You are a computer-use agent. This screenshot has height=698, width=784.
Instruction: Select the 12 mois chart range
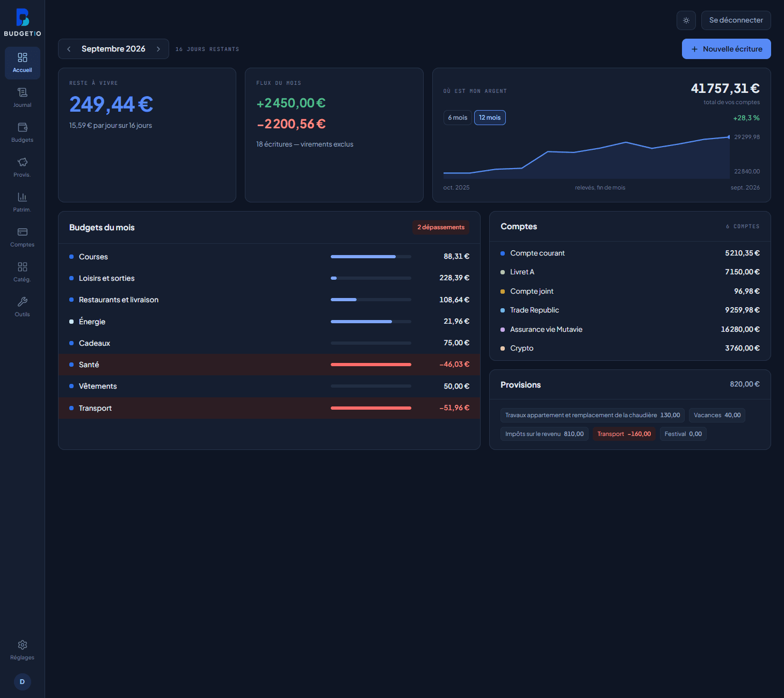pyautogui.click(x=490, y=118)
